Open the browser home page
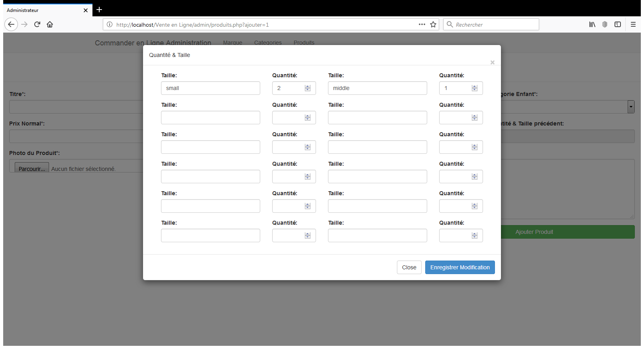The width and height of the screenshot is (644, 349). [x=50, y=24]
